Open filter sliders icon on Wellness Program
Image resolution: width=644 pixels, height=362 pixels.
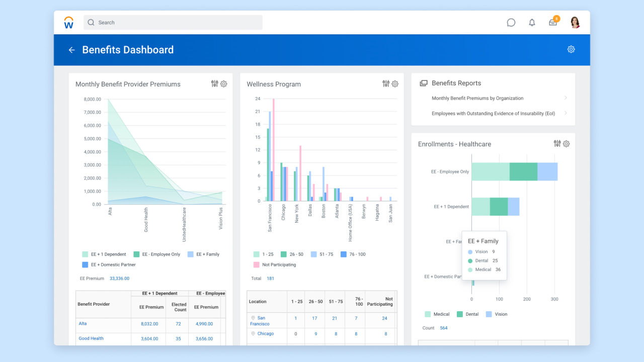[386, 84]
